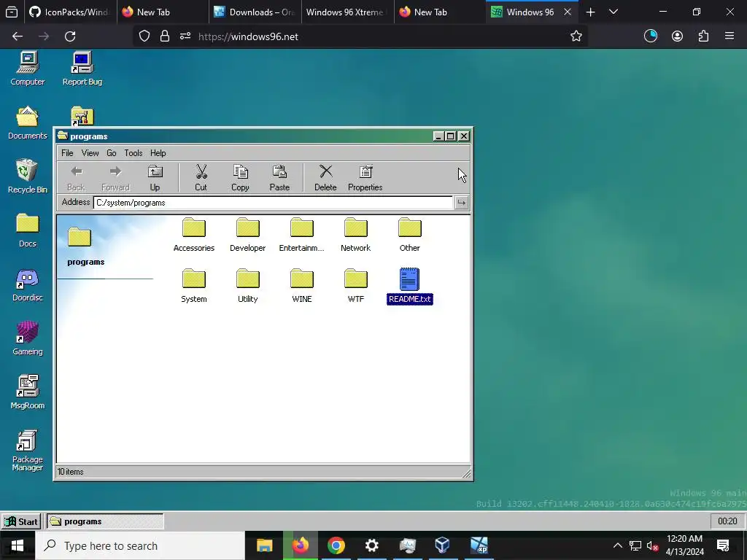This screenshot has width=747, height=560.
Task: Click the explorer window resize grip
Action: pos(466,472)
